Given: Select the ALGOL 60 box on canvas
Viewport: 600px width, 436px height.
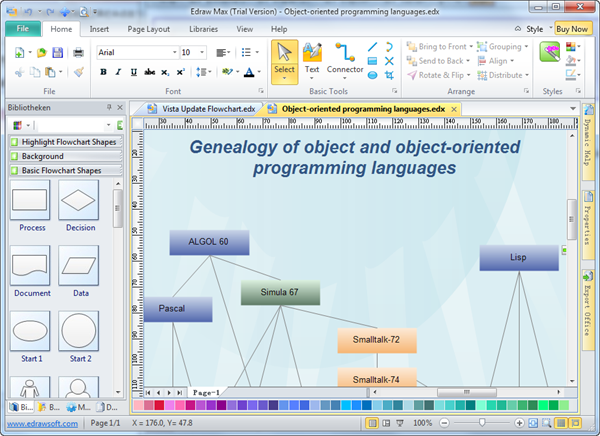Looking at the screenshot, I should click(x=209, y=242).
